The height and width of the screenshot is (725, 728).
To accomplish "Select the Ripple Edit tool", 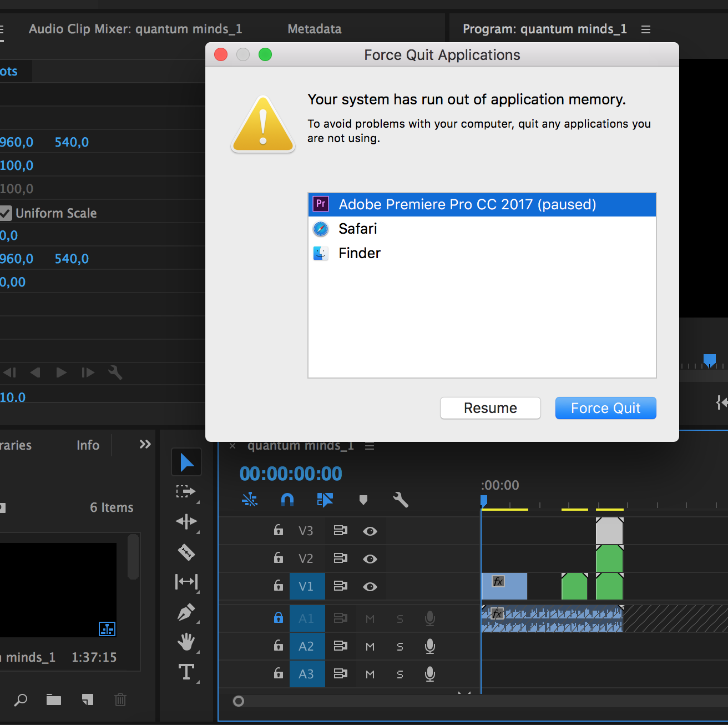I will [186, 521].
